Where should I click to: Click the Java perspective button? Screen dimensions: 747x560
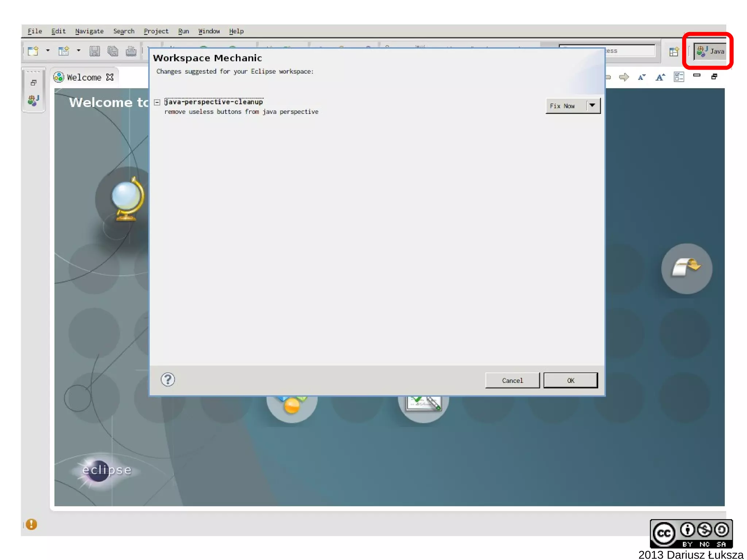(x=710, y=51)
